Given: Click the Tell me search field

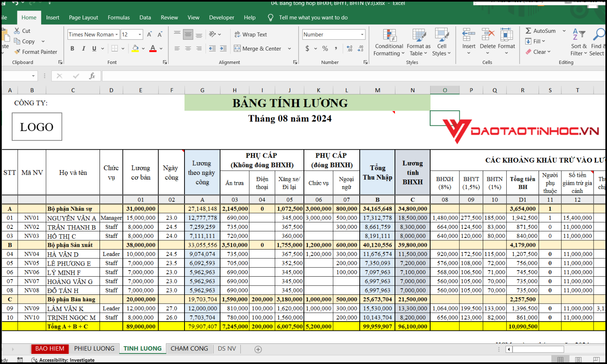Looking at the screenshot, I should [313, 17].
